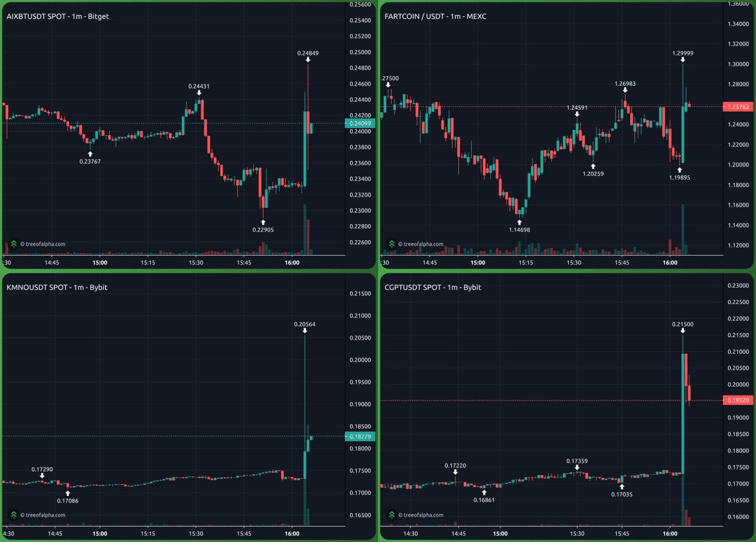Click 16:00 on the AIXBTUSDT time axis
This screenshot has height=542, width=756.
tap(292, 263)
